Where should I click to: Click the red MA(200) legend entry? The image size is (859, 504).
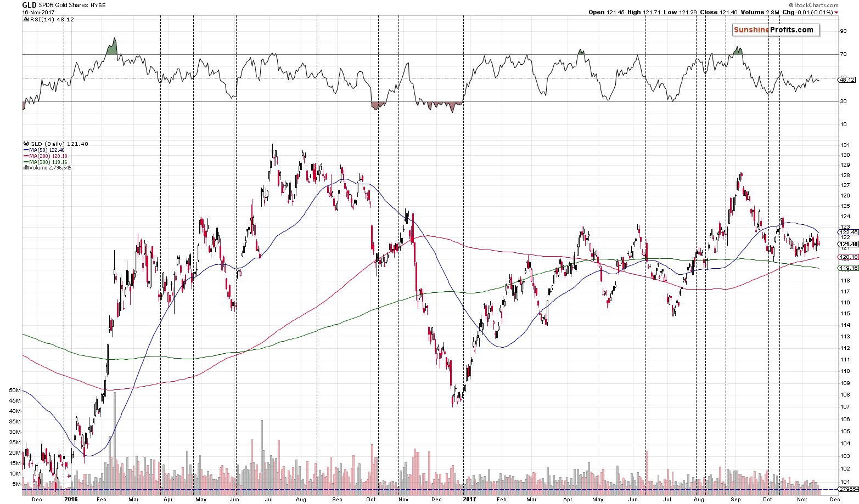point(45,156)
